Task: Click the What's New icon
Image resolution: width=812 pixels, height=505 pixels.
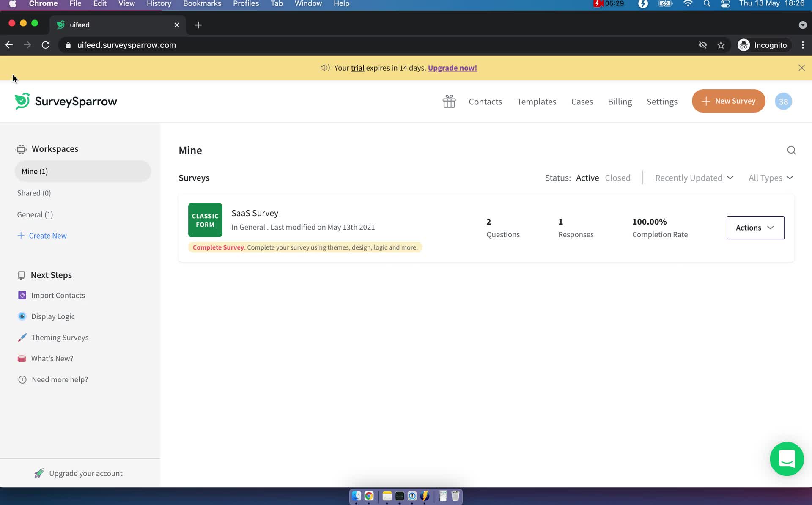Action: tap(22, 358)
